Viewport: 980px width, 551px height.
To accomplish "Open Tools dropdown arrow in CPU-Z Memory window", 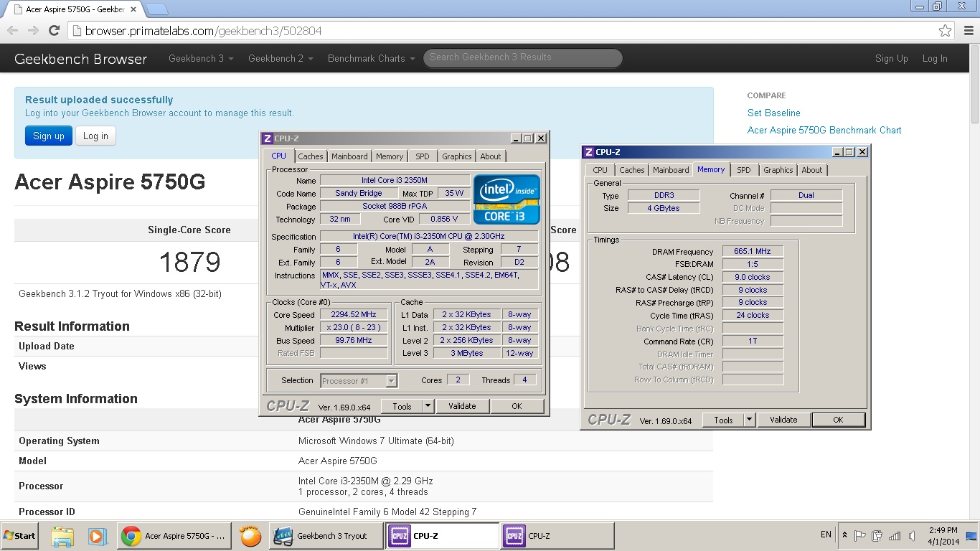I will tap(750, 420).
